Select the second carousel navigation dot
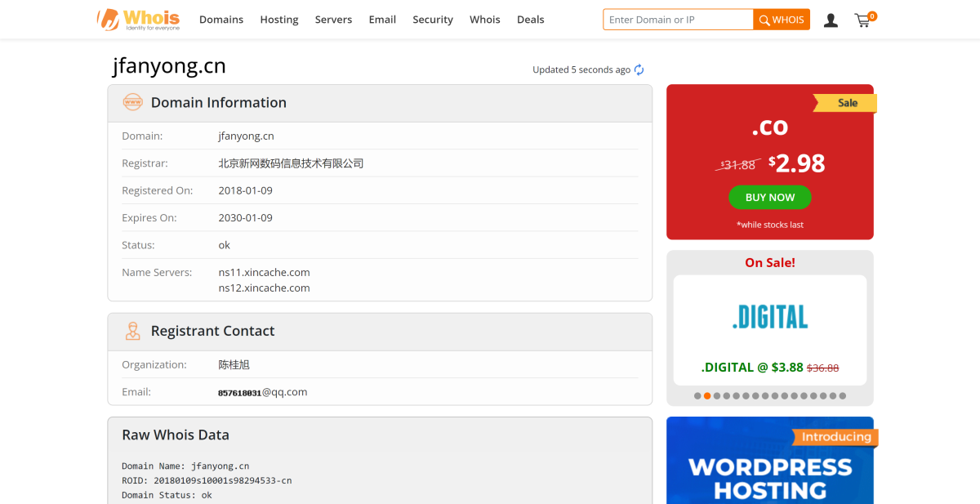Screen dimensions: 980x504 706,395
